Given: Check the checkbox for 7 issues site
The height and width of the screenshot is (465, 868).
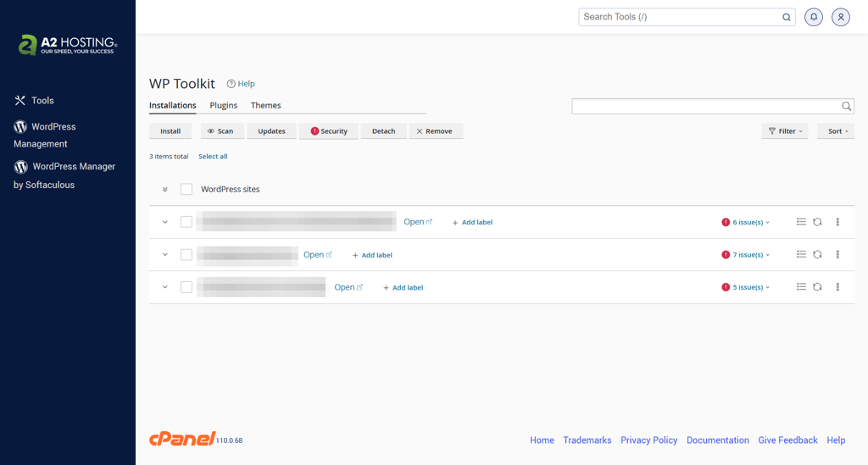Looking at the screenshot, I should coord(186,254).
